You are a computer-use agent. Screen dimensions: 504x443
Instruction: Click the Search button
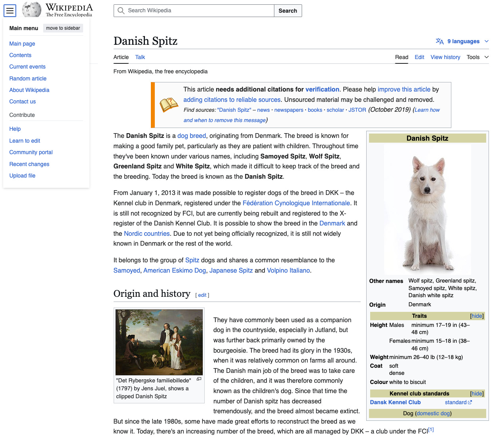point(288,11)
